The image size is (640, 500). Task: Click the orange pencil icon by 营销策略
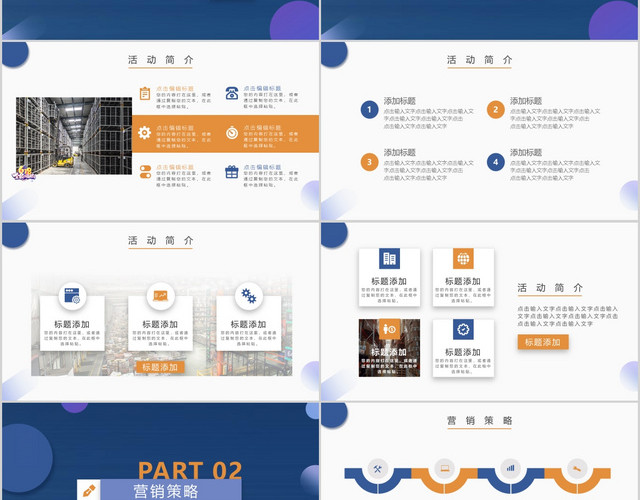pyautogui.click(x=89, y=490)
